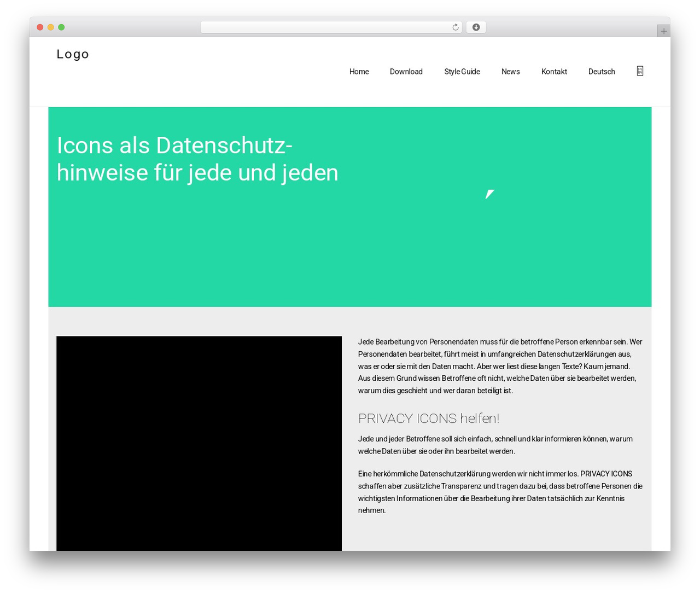Click the paragraph starting "Jede Bearbeitung von Personendaten"
Image resolution: width=700 pixels, height=593 pixels.
point(500,366)
